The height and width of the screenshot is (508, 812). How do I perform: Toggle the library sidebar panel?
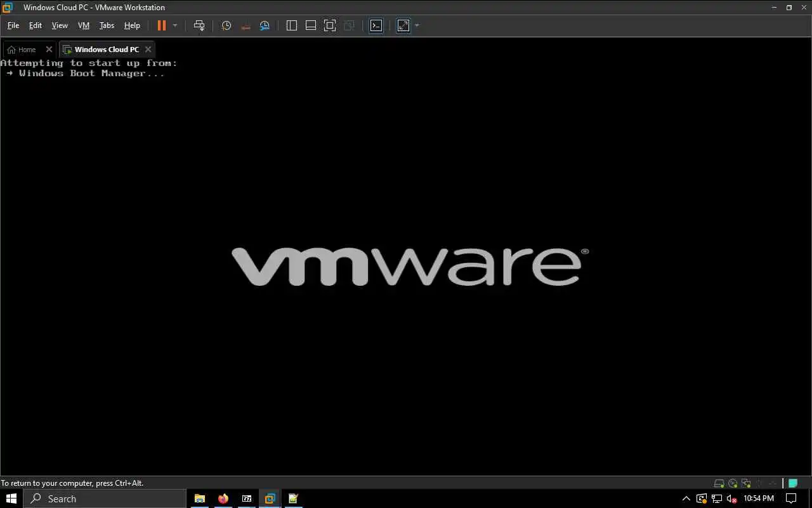coord(292,25)
